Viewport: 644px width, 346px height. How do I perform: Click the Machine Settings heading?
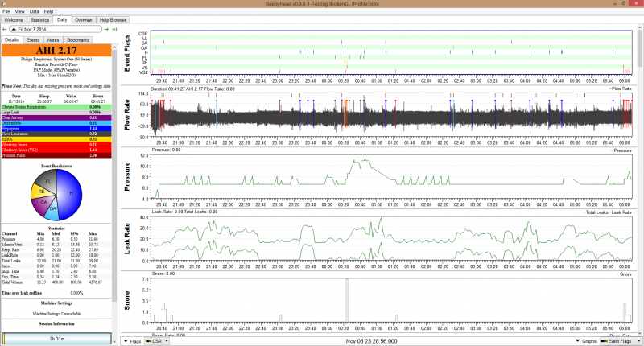pos(56,303)
